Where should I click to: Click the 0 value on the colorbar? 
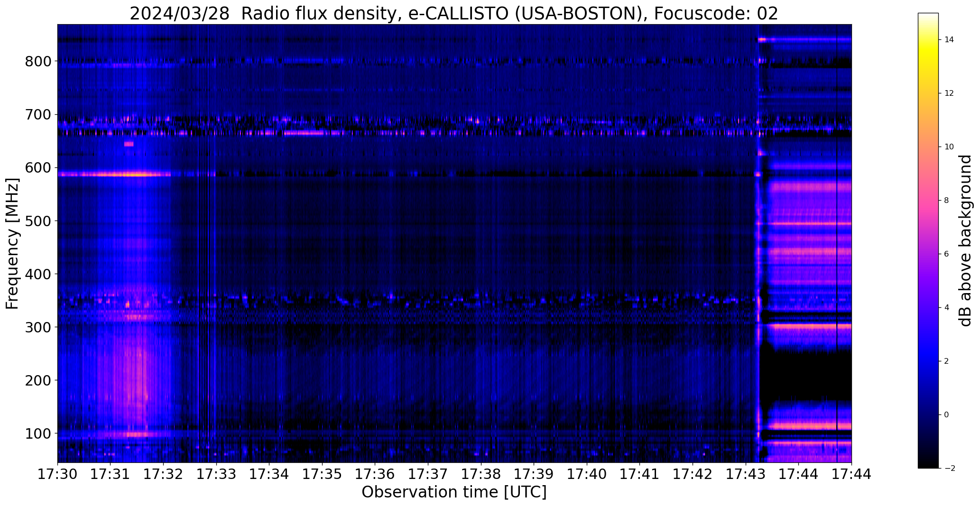[x=947, y=415]
